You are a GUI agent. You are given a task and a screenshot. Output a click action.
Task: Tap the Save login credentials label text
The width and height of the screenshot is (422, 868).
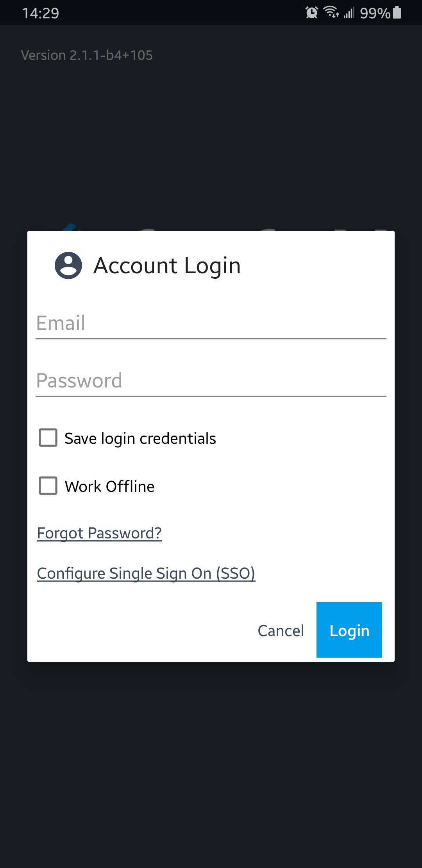(140, 438)
